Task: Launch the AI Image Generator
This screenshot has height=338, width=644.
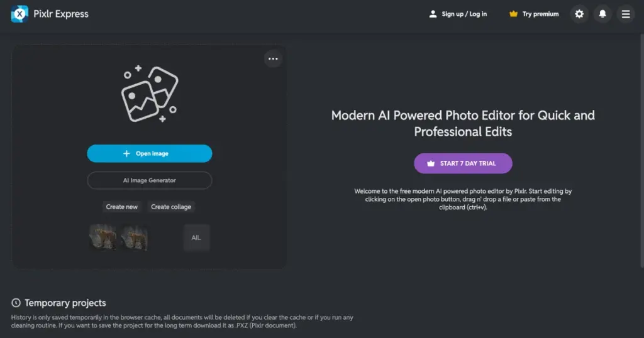Action: (150, 180)
